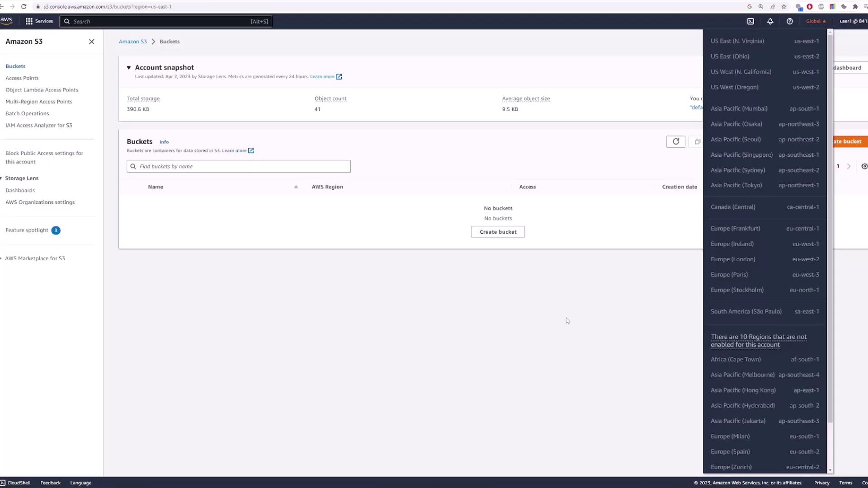Sort buckets by Name column arrow
The image size is (868, 488).
pos(296,187)
